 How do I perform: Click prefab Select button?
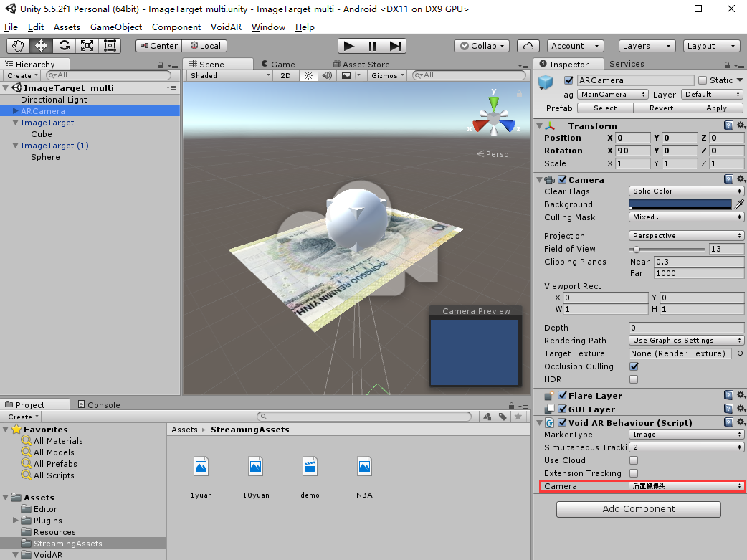605,108
